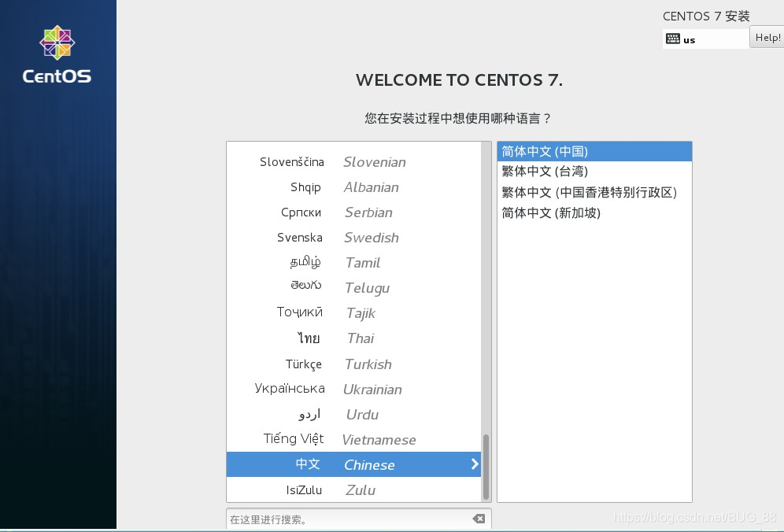
Task: Select Slovenian language
Action: (x=353, y=162)
